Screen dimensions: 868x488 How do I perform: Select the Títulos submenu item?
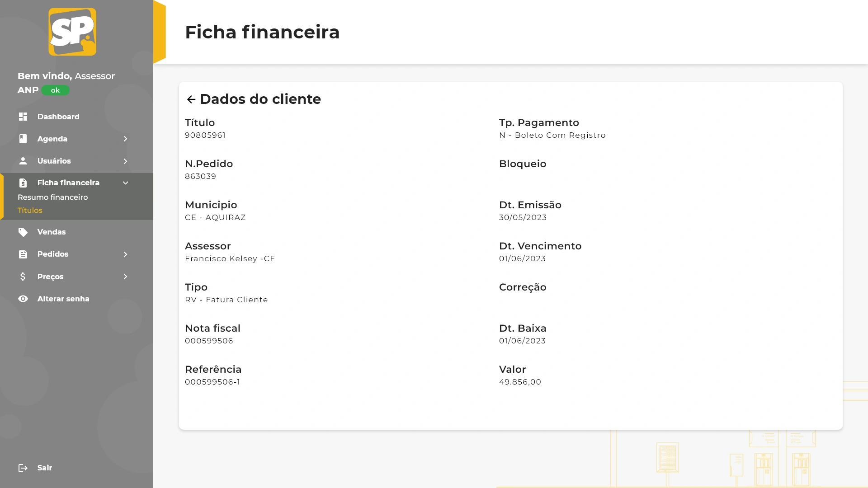(30, 211)
